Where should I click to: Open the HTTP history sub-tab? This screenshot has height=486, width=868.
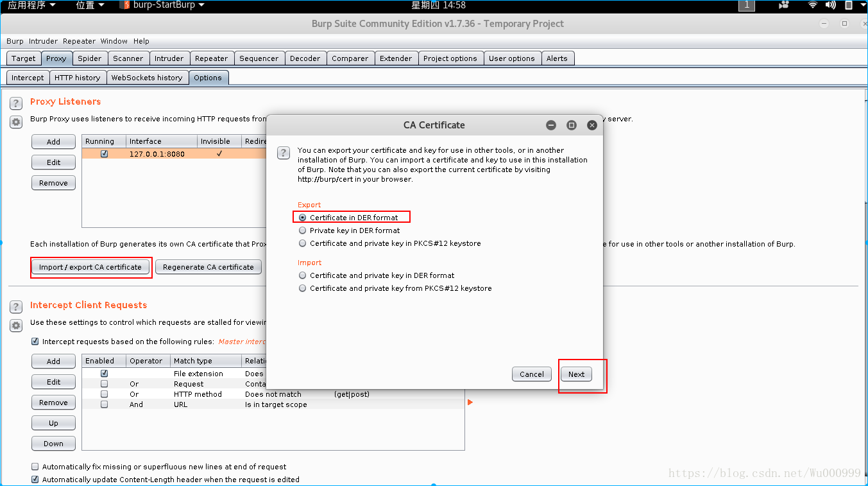click(x=78, y=78)
